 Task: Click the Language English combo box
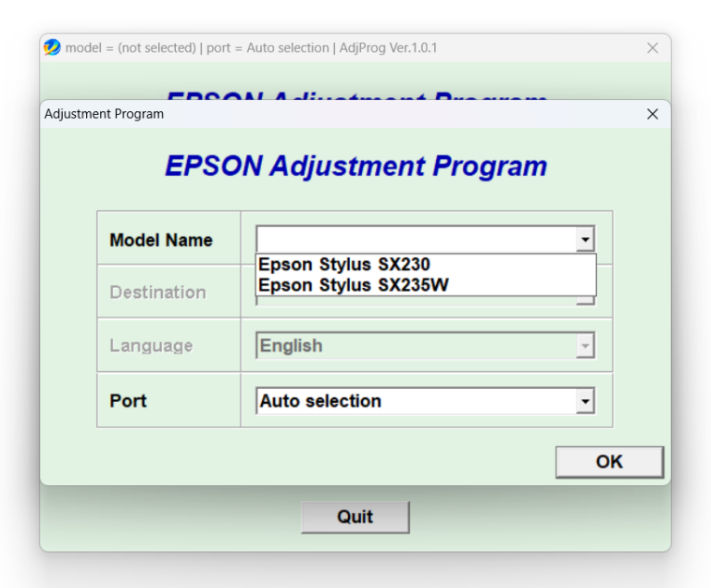(425, 345)
